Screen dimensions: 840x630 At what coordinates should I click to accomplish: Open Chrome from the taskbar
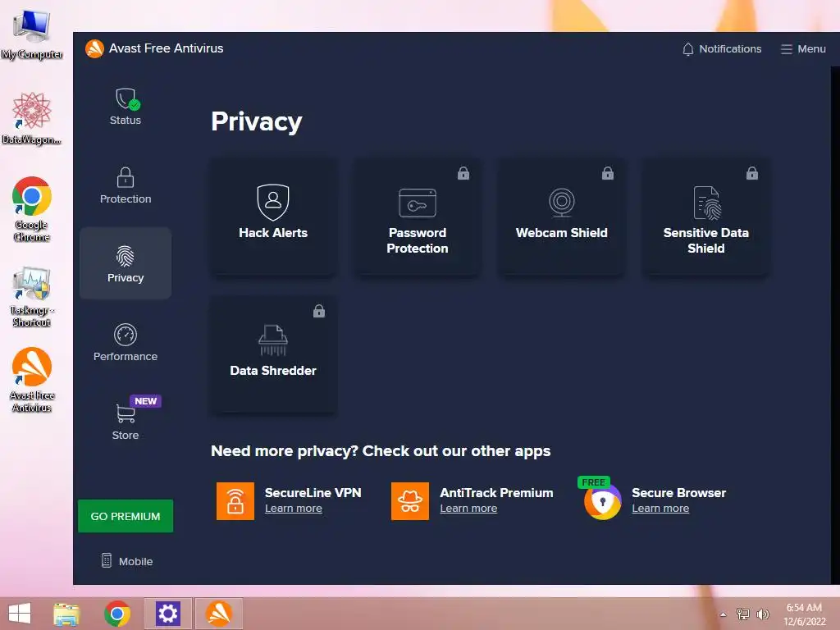coord(117,614)
